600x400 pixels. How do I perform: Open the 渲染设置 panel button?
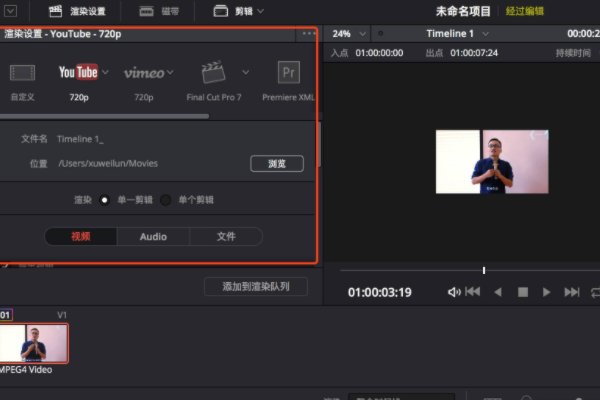coord(77,11)
